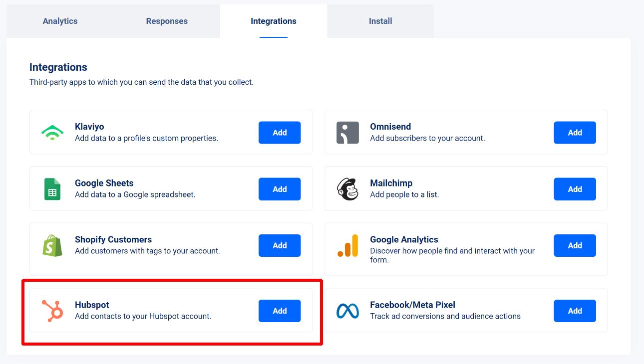The image size is (644, 364).
Task: Add the Shopify Customers integration
Action: click(x=280, y=245)
